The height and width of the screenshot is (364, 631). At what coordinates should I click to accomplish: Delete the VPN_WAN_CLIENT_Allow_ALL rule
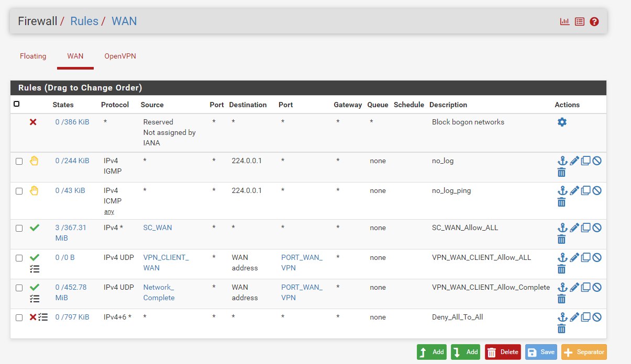(562, 269)
